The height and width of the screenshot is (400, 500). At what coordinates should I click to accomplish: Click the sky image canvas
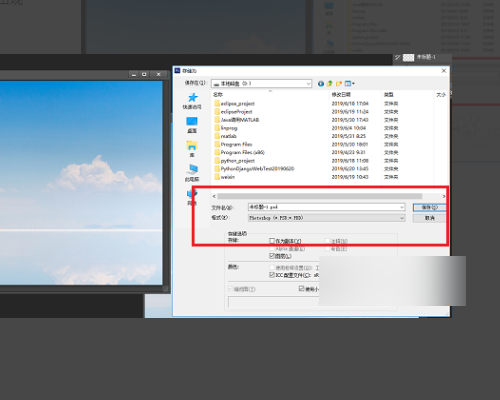[x=81, y=183]
